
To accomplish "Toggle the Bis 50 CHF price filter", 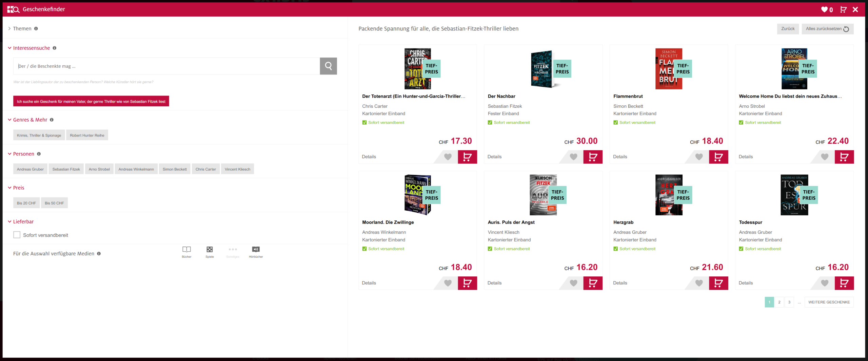I will pyautogui.click(x=54, y=203).
